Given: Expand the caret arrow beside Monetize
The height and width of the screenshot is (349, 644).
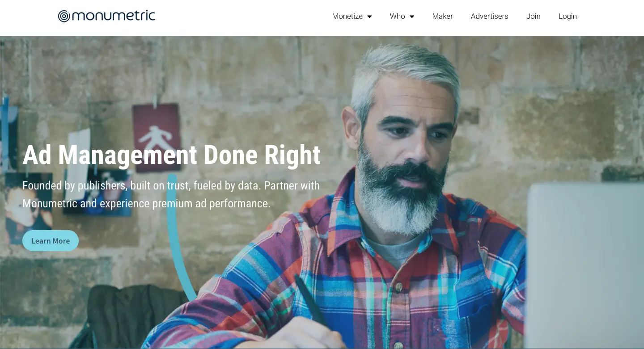Looking at the screenshot, I should pyautogui.click(x=369, y=17).
